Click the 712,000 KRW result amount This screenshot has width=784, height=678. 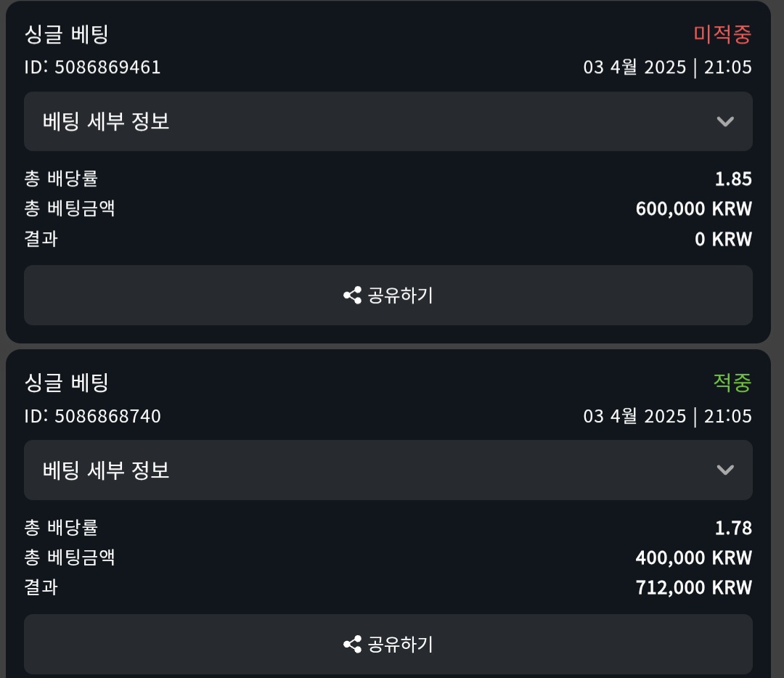click(x=693, y=587)
